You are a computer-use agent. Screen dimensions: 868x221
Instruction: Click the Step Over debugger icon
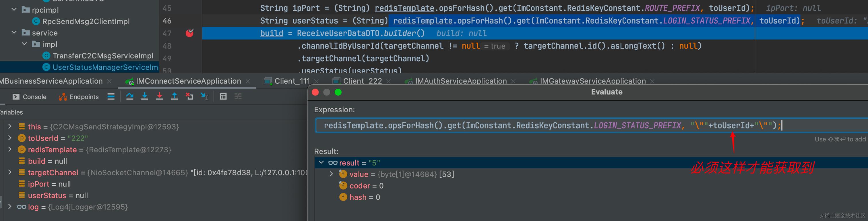[x=130, y=97]
